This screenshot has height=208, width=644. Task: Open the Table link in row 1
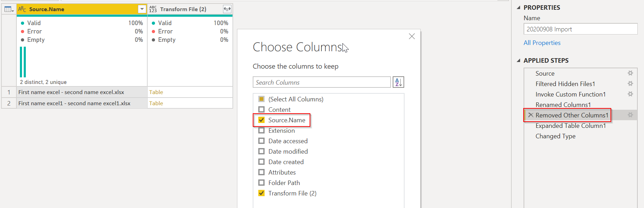156,92
